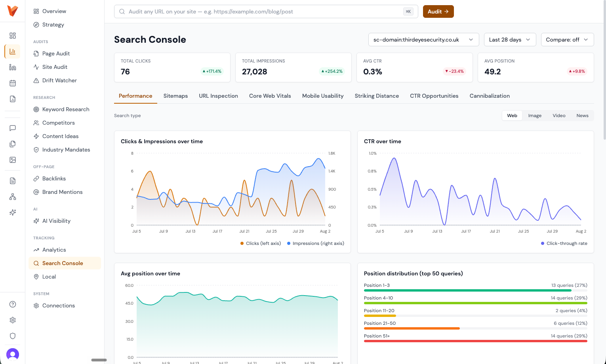Open the Core Web Vitals tab

(270, 96)
